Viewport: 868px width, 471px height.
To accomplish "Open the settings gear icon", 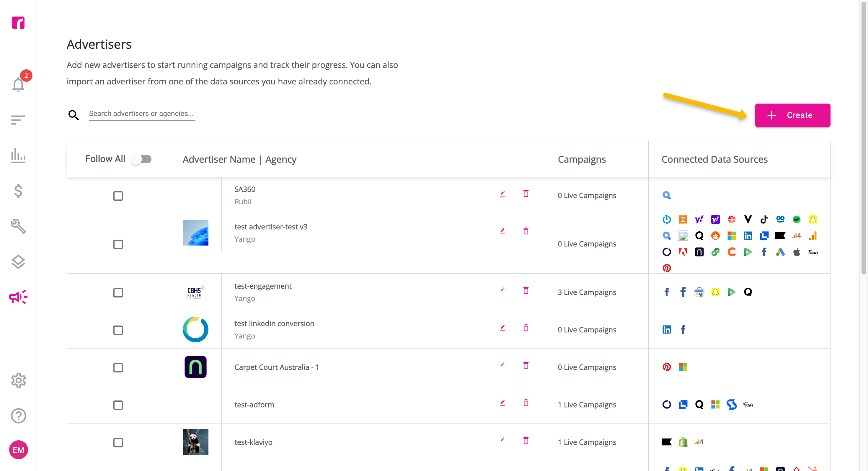I will pyautogui.click(x=18, y=380).
